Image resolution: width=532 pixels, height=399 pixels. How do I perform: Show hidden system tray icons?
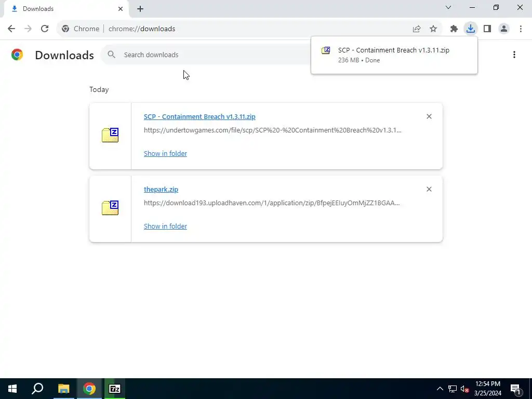pyautogui.click(x=440, y=389)
